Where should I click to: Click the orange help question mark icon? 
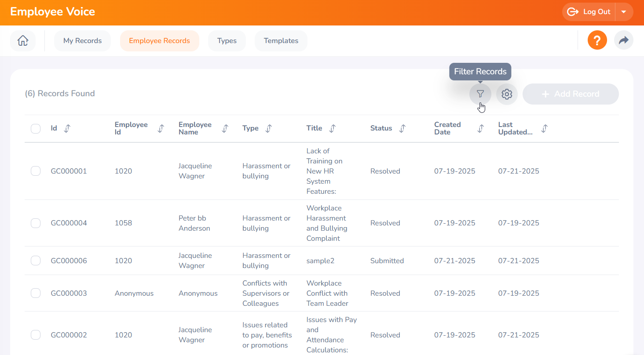click(x=597, y=40)
